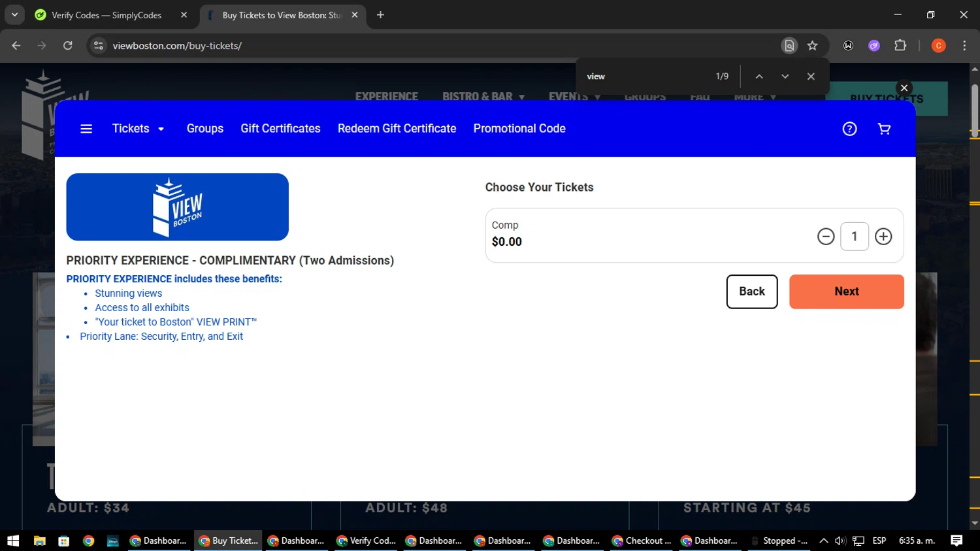Open the hamburger menu in the blue ticket bar
The image size is (980, 551).
(86, 129)
